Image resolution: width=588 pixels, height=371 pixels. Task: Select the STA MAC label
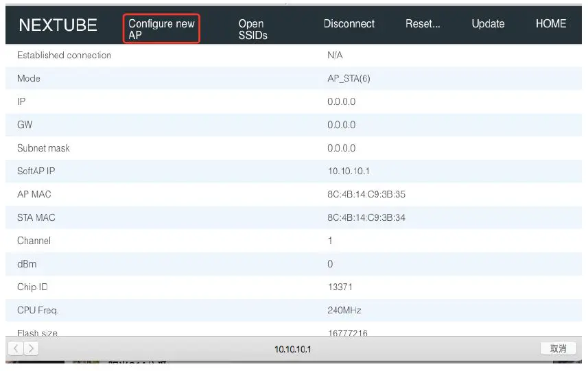(36, 217)
